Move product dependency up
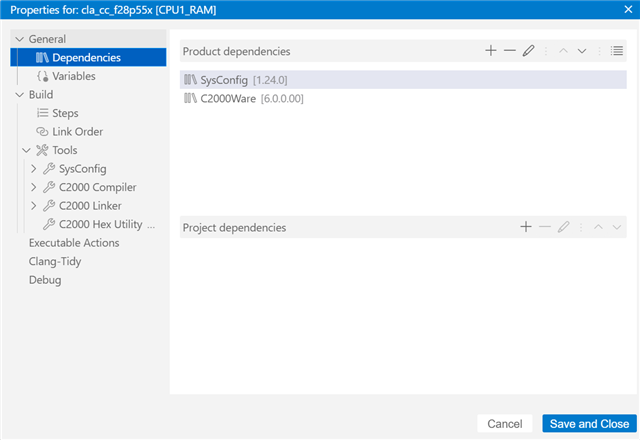Viewport: 640px width, 440px height. tap(563, 51)
